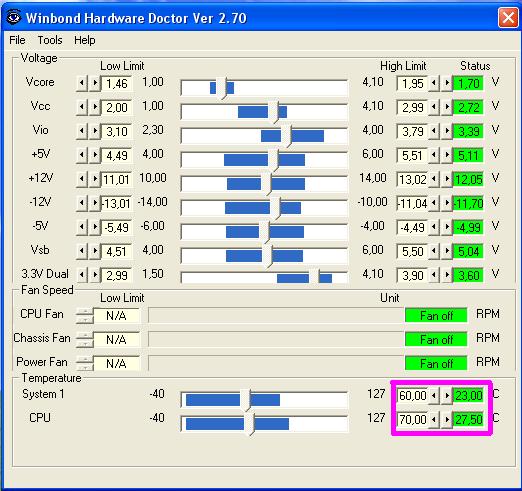This screenshot has width=522, height=491.
Task: Click the CPU temperature status value 27,50
Action: (468, 420)
